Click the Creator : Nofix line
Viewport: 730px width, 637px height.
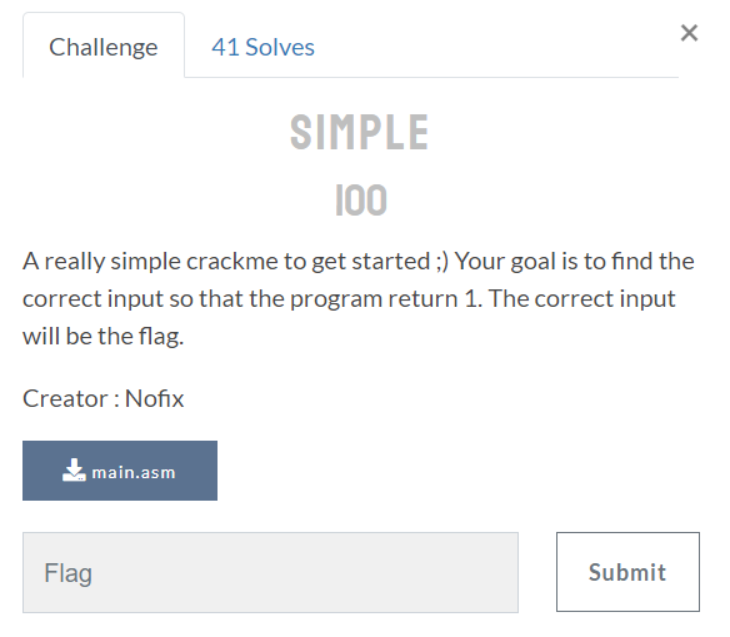tap(103, 399)
